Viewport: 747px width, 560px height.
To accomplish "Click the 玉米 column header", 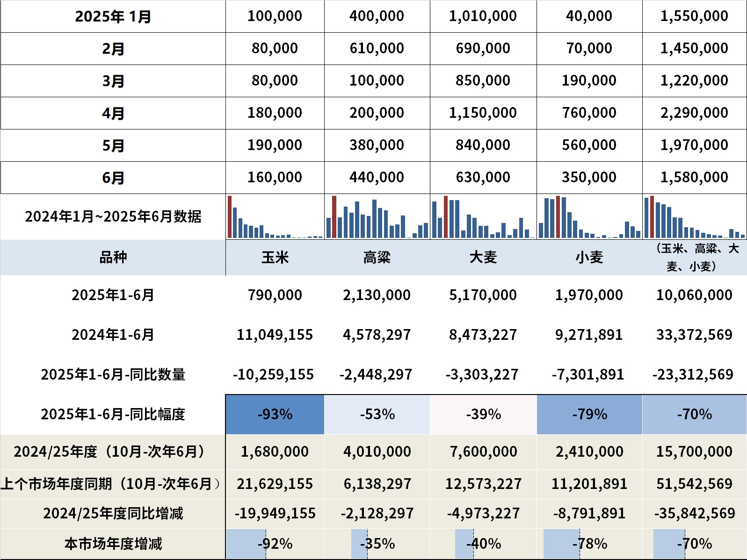I will coord(275,258).
